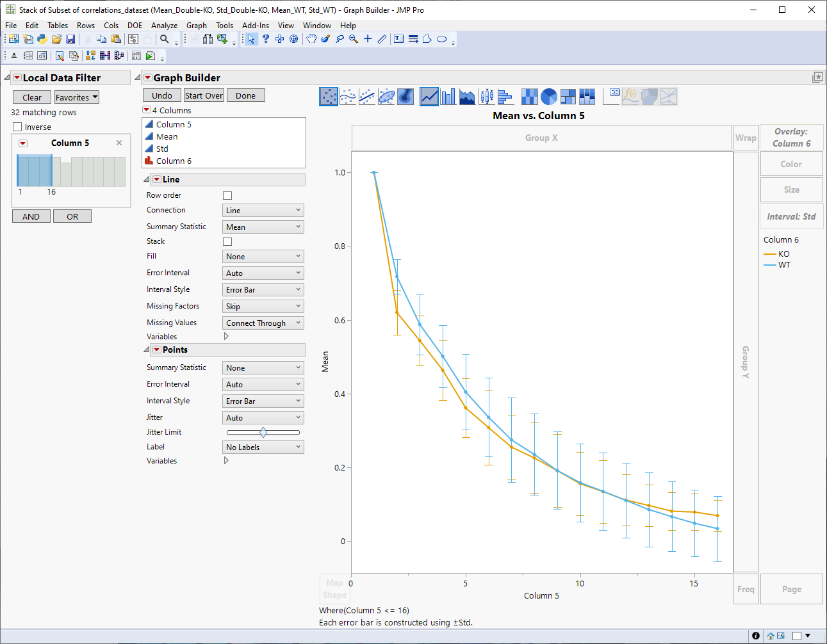Select the Box Plot element icon
This screenshot has width=827, height=644.
(487, 97)
